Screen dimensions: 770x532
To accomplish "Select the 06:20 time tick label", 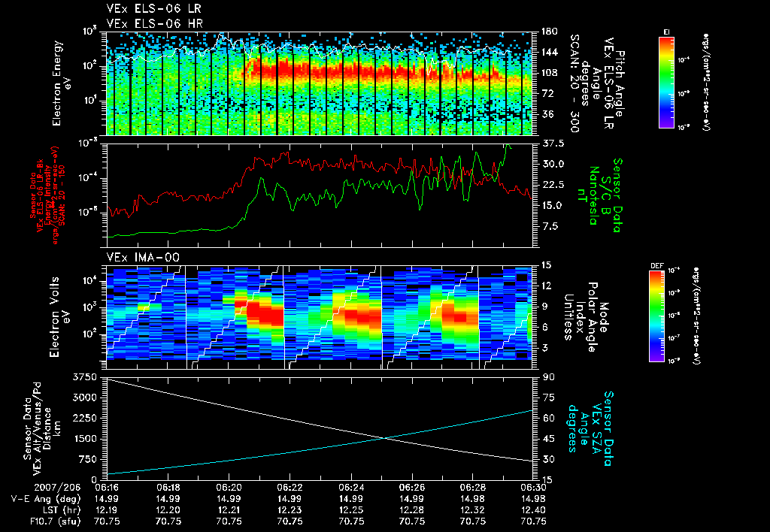I will (x=229, y=488).
